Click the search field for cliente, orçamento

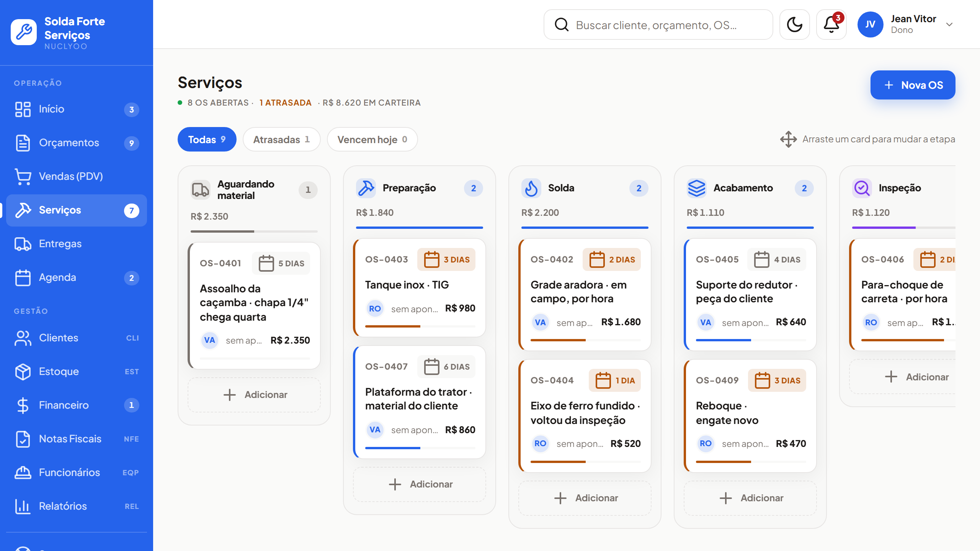[658, 25]
